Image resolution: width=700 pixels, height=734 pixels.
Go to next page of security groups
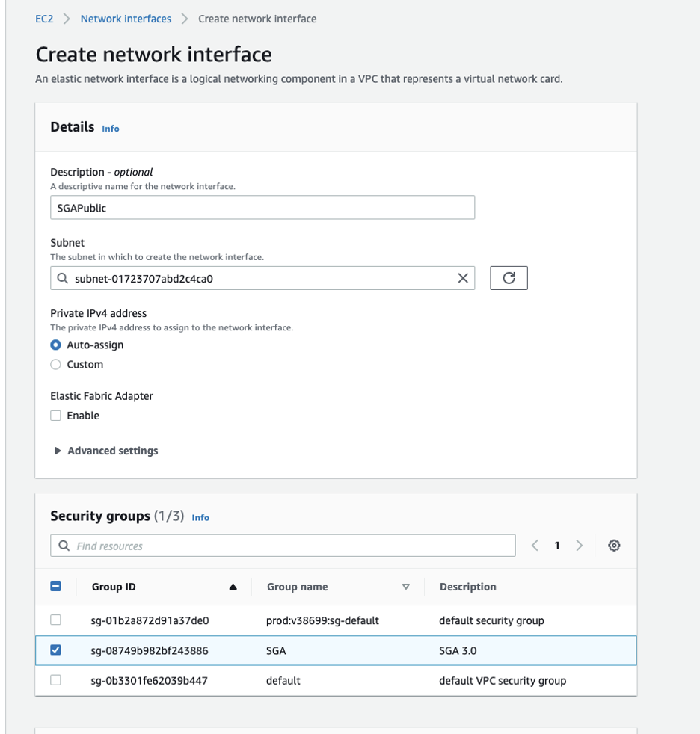click(580, 546)
